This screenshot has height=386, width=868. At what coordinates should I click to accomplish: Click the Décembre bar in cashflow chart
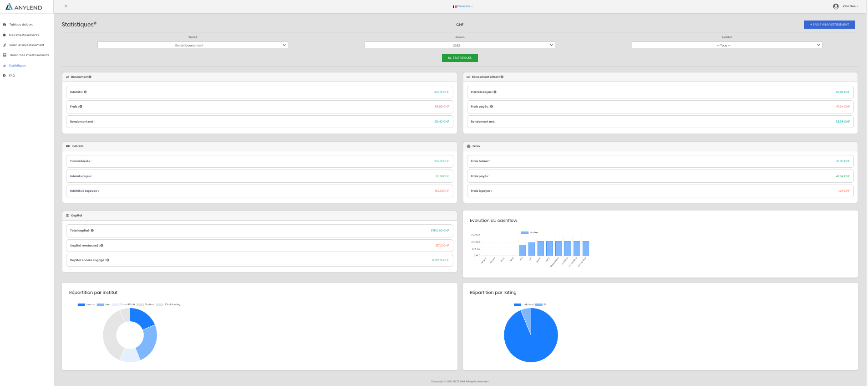[586, 248]
